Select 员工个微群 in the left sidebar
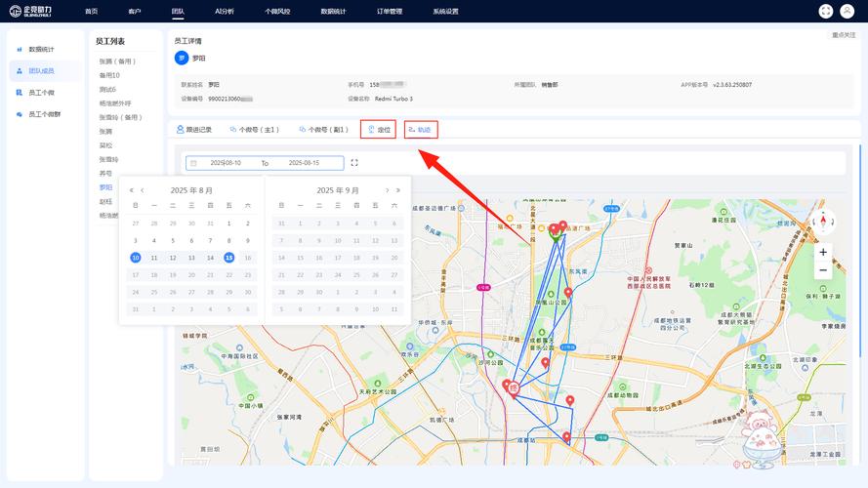Viewport: 868px width, 488px height. 45,114
